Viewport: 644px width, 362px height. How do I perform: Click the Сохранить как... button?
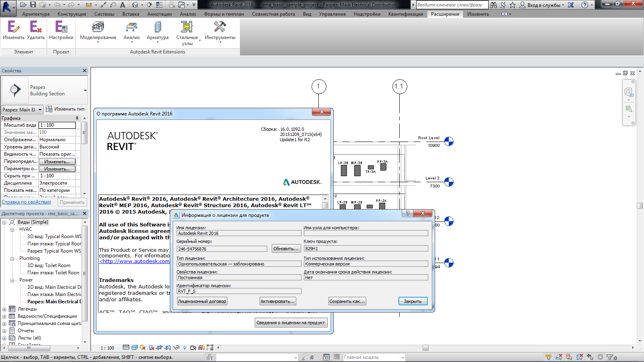coord(347,301)
